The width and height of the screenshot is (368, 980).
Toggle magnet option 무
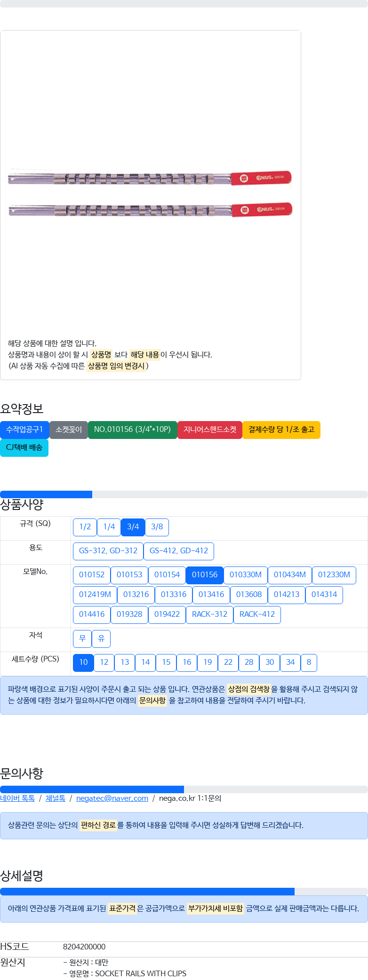[82, 639]
